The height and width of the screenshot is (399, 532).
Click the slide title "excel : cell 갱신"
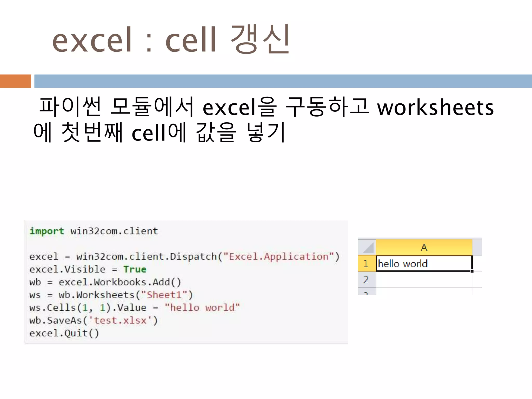point(171,39)
